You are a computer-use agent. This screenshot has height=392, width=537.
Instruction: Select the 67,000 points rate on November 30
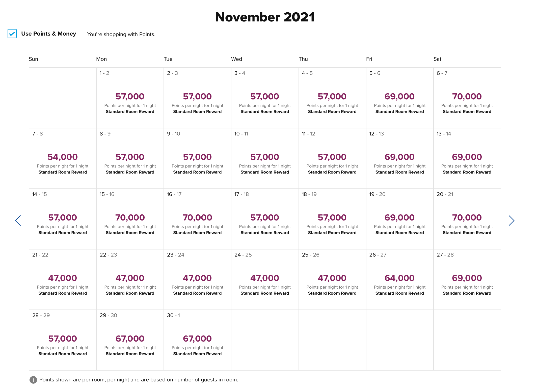coord(197,338)
